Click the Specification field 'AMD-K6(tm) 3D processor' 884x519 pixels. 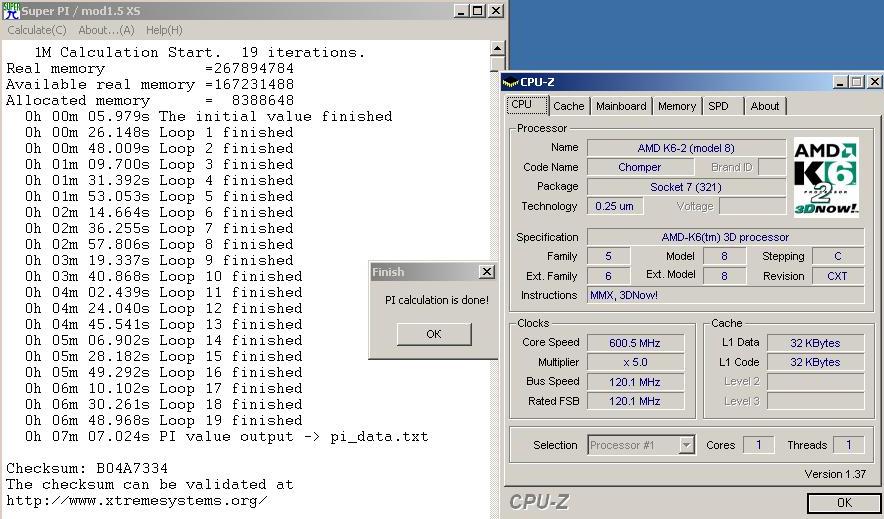click(726, 237)
